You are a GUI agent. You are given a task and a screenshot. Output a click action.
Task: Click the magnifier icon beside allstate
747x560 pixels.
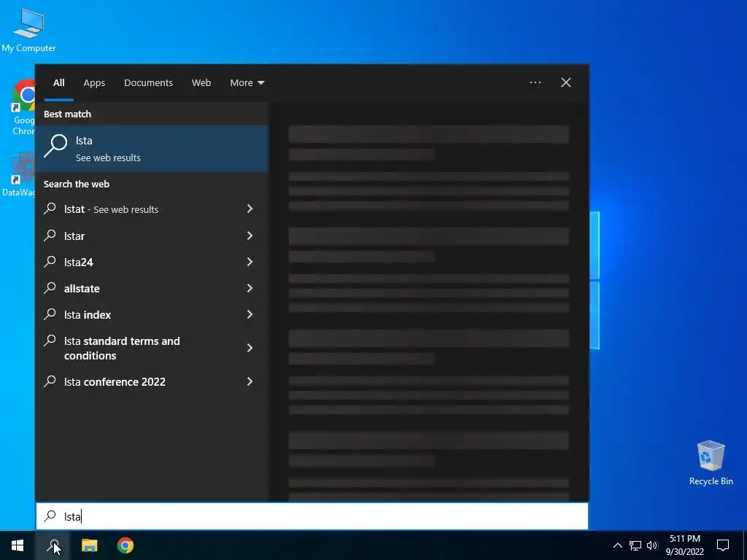[50, 287]
